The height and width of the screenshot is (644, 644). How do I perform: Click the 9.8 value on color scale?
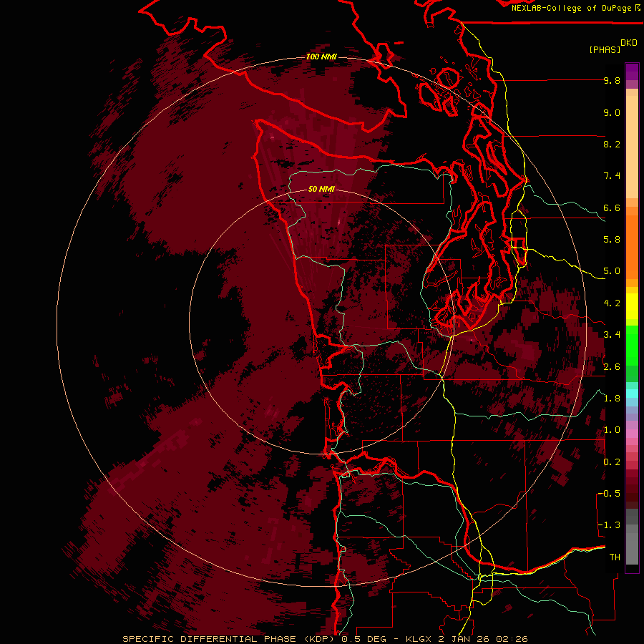(612, 80)
